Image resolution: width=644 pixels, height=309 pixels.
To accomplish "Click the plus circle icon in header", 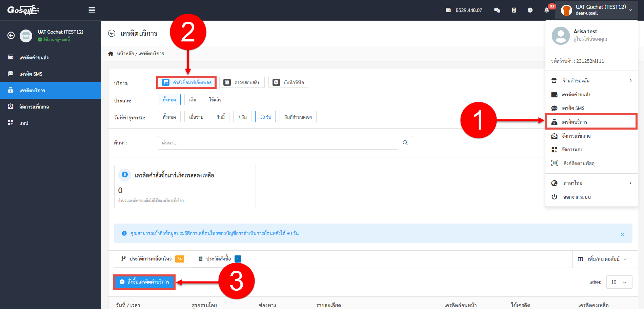I will [x=530, y=10].
